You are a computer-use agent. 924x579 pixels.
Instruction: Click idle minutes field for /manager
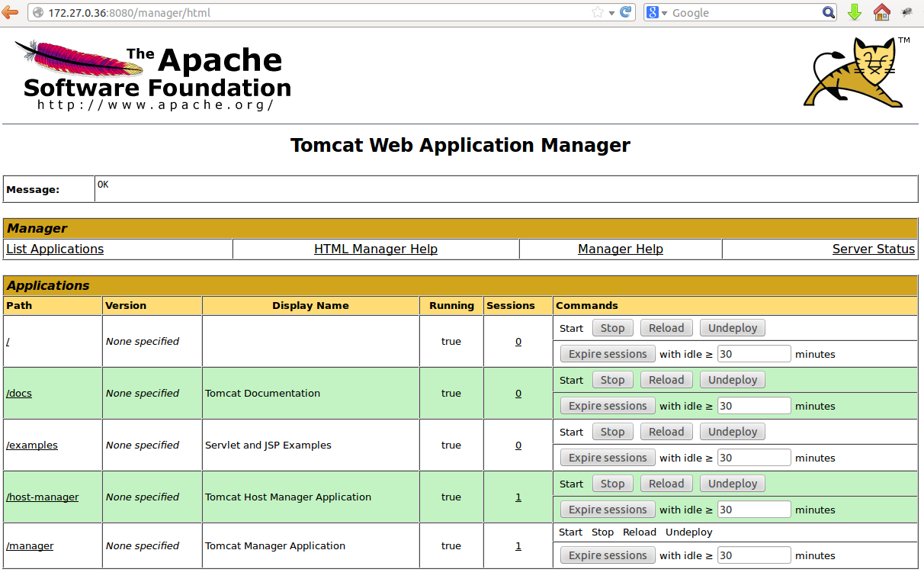tap(754, 555)
